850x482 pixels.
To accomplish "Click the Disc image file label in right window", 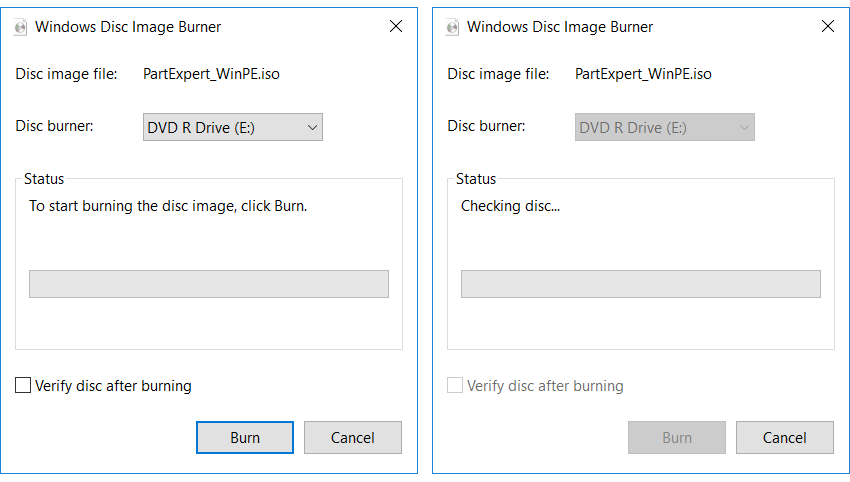I will (x=498, y=74).
